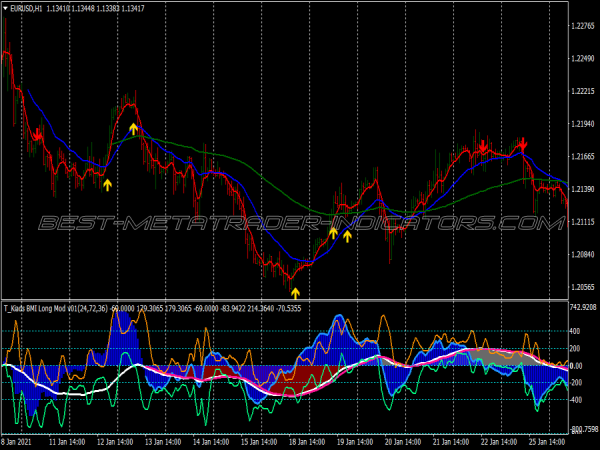Click the 21 Jan 14:00 time label
The width and height of the screenshot is (600, 450).
451,442
